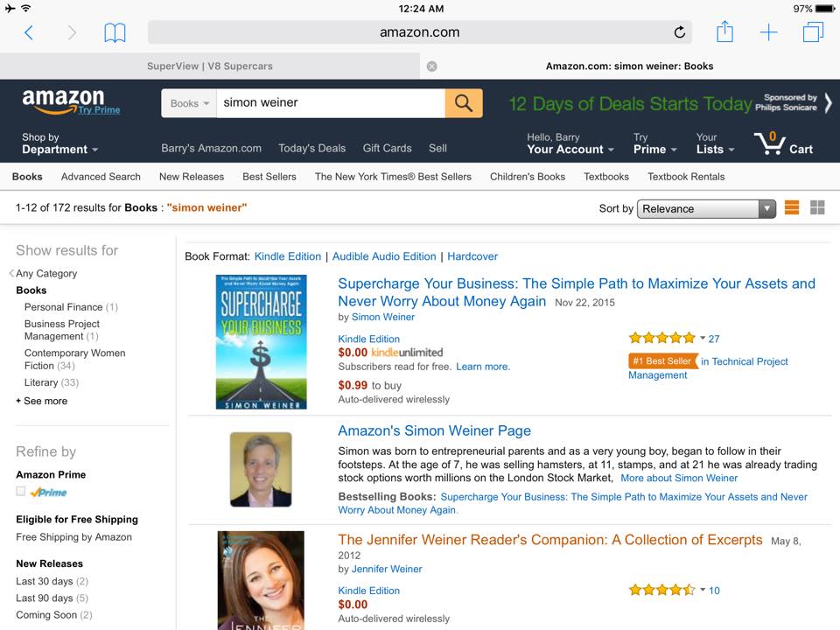
Task: Open New Releases menu item
Action: pyautogui.click(x=192, y=177)
